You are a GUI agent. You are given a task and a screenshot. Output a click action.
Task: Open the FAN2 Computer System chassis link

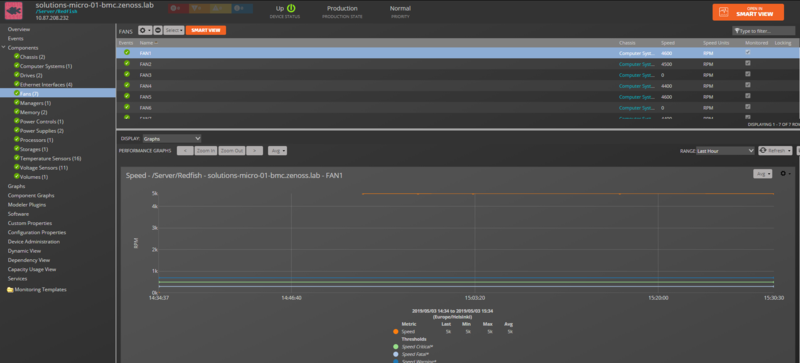[x=636, y=64]
